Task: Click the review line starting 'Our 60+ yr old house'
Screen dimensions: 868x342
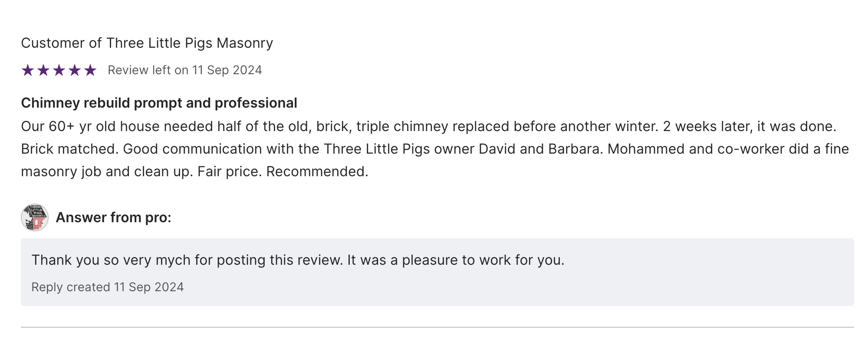Action: click(x=428, y=126)
